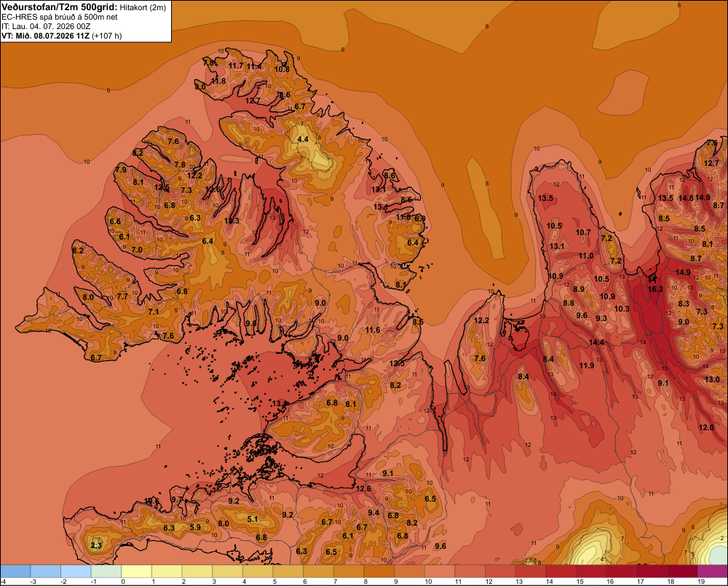Click the legend color swatch between -4 and -3
This screenshot has width=728, height=586.
click(15, 571)
